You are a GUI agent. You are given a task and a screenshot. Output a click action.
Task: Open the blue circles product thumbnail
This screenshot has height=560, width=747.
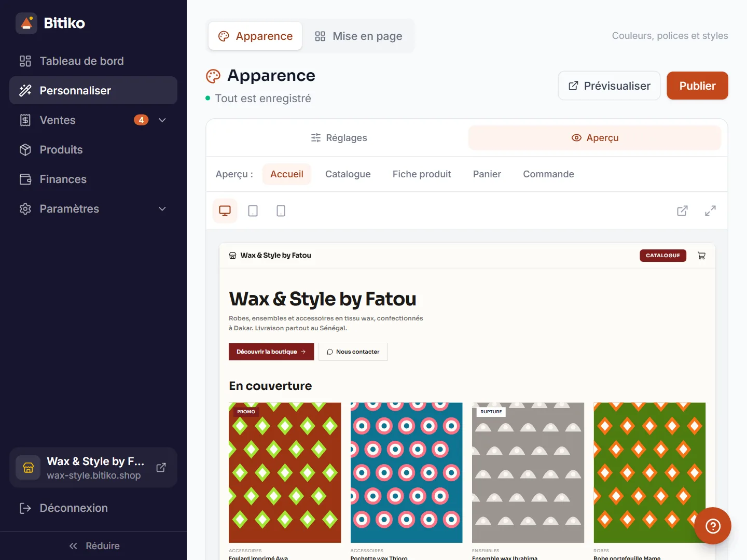(x=406, y=473)
